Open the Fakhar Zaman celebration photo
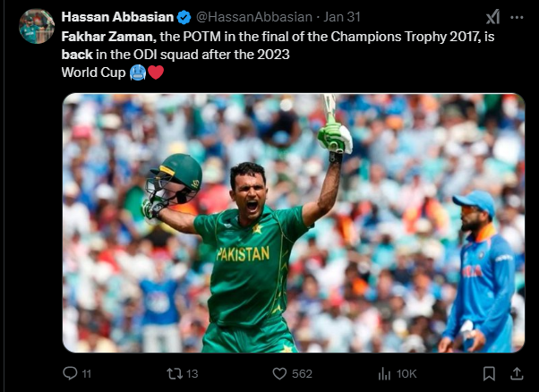The height and width of the screenshot is (392, 539). click(x=294, y=223)
